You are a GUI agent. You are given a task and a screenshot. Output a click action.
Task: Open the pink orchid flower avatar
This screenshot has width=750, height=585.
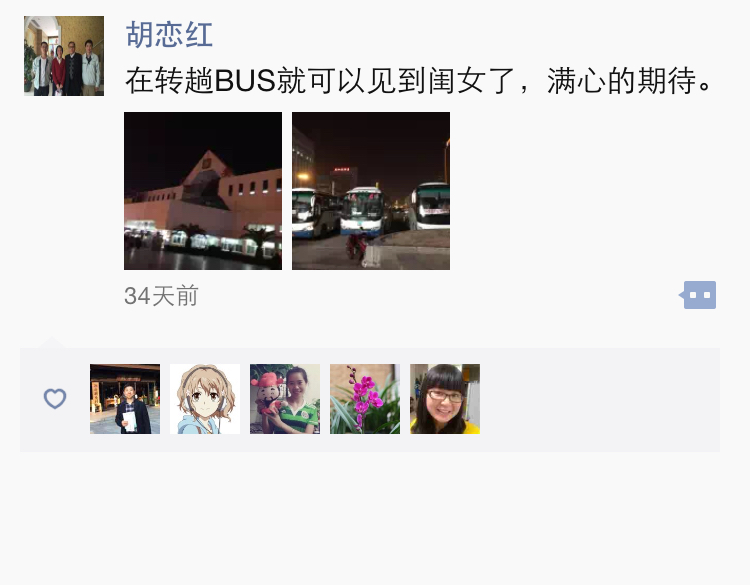365,399
